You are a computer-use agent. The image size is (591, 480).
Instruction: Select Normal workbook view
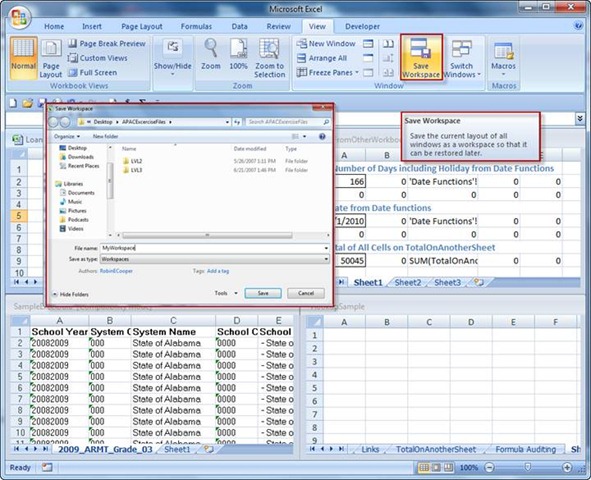click(23, 58)
